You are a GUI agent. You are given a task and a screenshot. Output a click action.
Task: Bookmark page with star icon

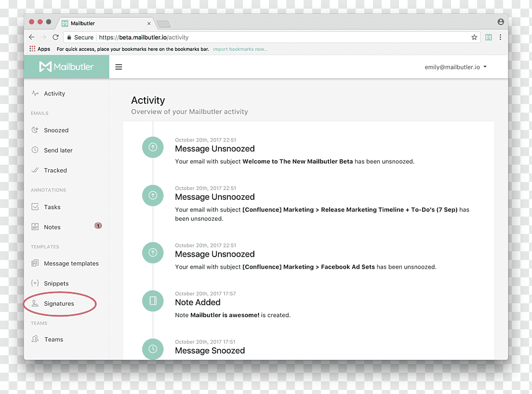tap(474, 38)
